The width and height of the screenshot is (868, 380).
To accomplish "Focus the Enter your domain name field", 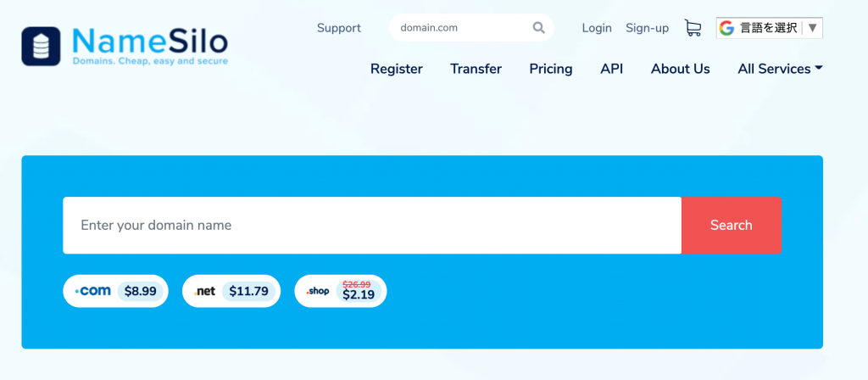I will [x=371, y=226].
